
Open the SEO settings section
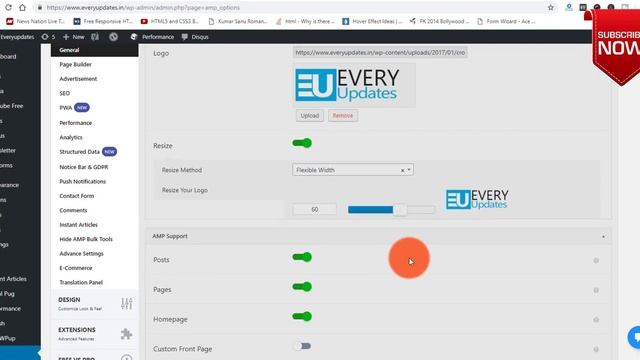coord(64,93)
